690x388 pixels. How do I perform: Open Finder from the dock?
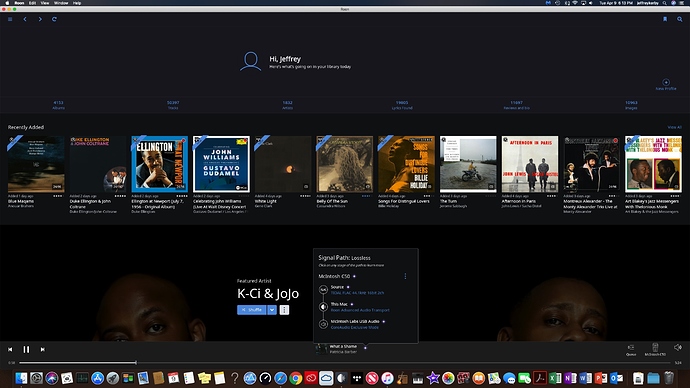click(21, 378)
